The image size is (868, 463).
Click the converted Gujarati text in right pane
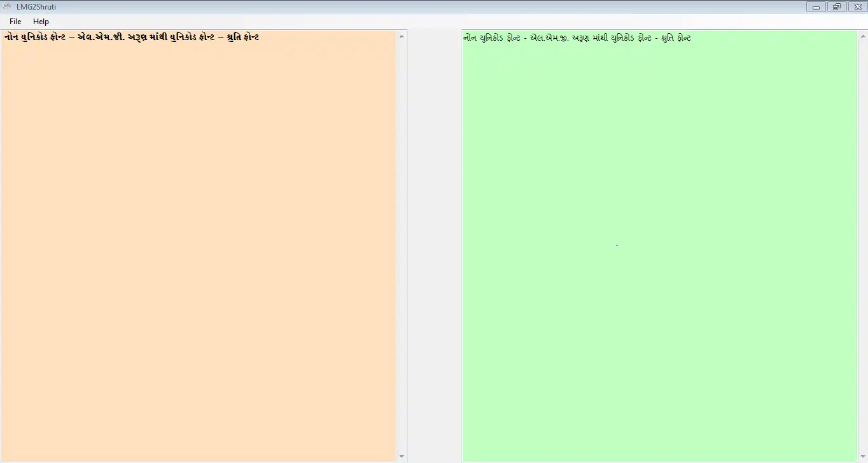pyautogui.click(x=578, y=38)
